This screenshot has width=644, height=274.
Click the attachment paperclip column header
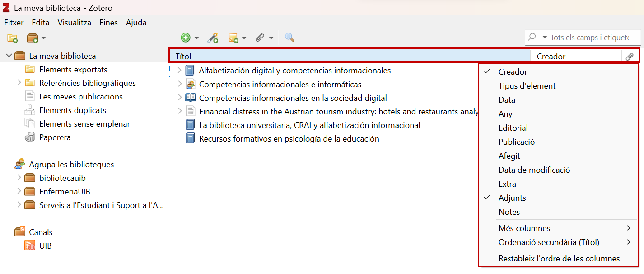click(x=630, y=57)
